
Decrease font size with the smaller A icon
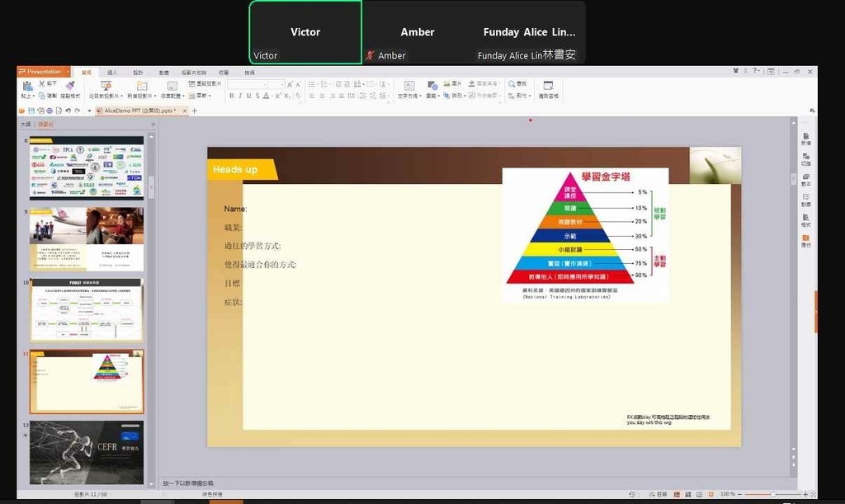tap(298, 84)
